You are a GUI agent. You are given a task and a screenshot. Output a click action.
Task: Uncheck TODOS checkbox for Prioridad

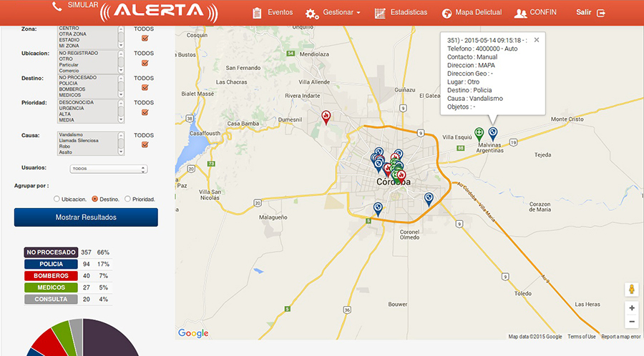click(x=145, y=112)
